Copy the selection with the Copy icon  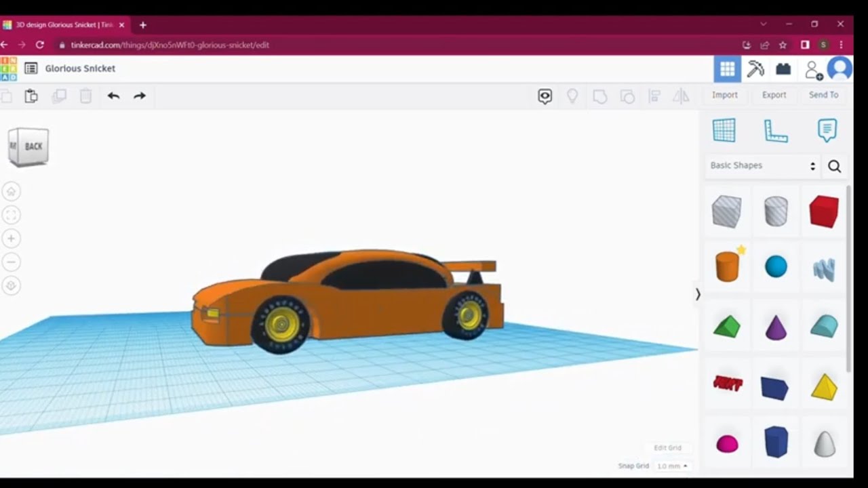point(5,96)
